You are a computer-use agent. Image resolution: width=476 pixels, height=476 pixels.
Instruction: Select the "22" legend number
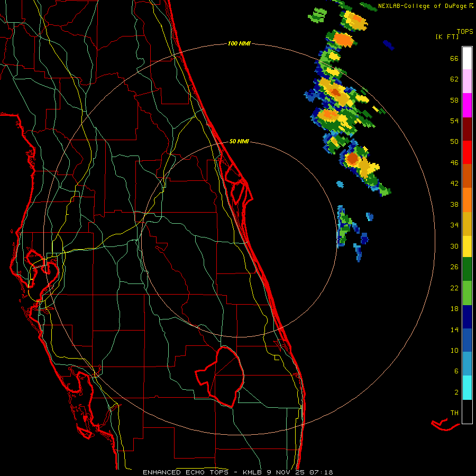[x=454, y=288]
